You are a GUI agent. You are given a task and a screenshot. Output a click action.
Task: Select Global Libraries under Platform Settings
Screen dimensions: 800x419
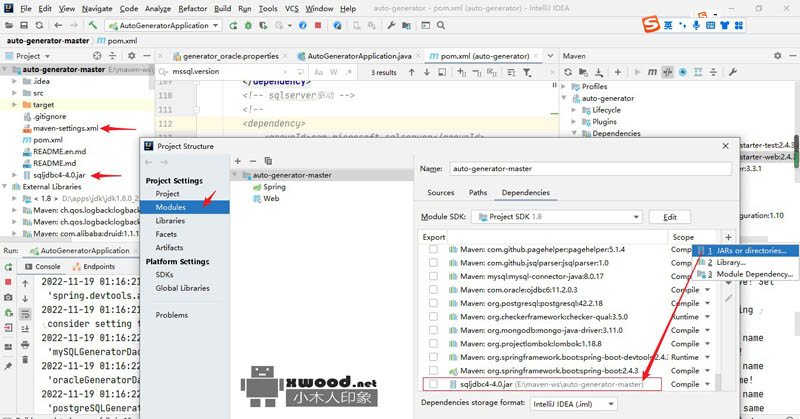(x=182, y=288)
